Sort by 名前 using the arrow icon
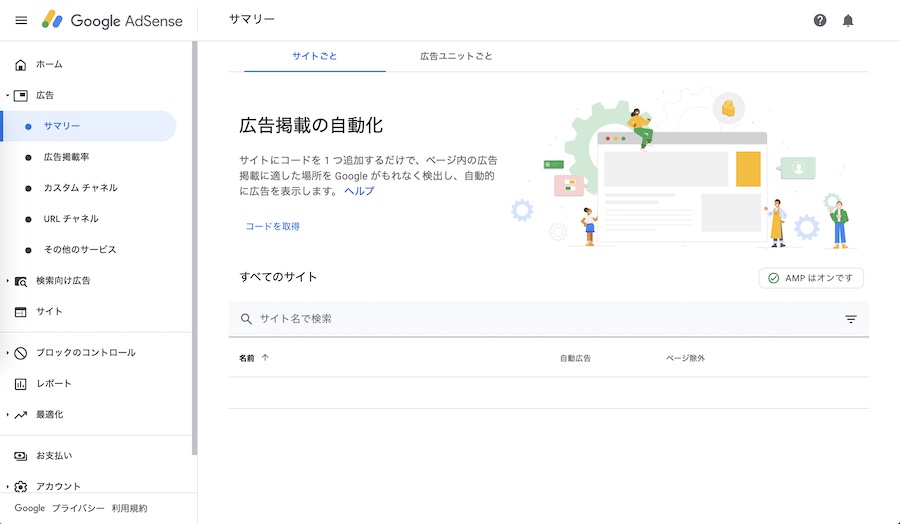The image size is (900, 524). [265, 358]
